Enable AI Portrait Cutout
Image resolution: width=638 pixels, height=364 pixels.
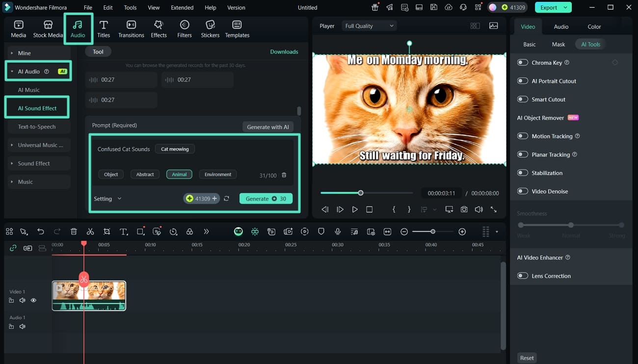click(x=523, y=81)
